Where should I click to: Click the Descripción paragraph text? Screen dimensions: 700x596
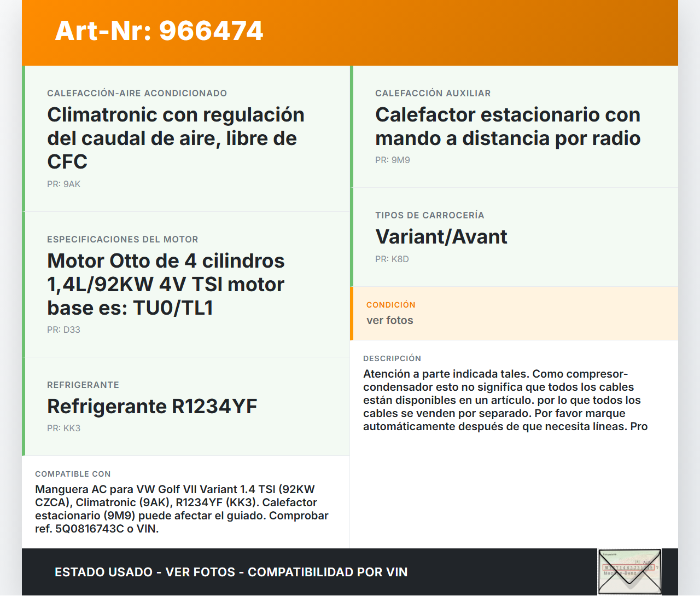(x=505, y=400)
